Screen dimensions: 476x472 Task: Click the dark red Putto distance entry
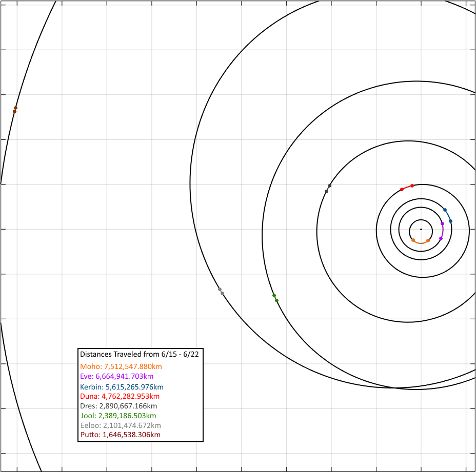pyautogui.click(x=121, y=435)
